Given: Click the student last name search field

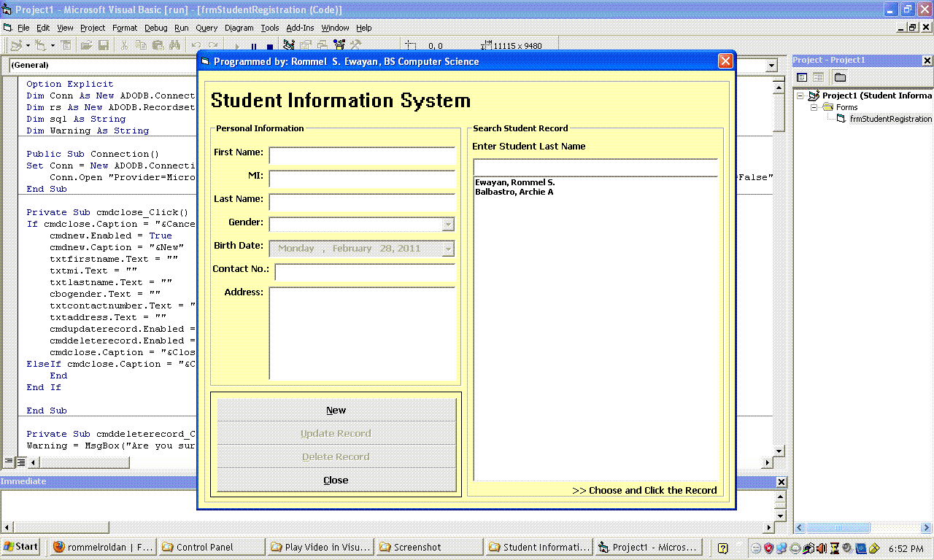Looking at the screenshot, I should click(596, 168).
